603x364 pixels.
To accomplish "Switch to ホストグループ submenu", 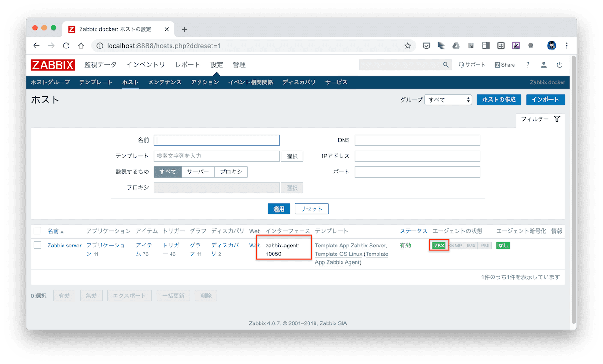I will coord(50,82).
